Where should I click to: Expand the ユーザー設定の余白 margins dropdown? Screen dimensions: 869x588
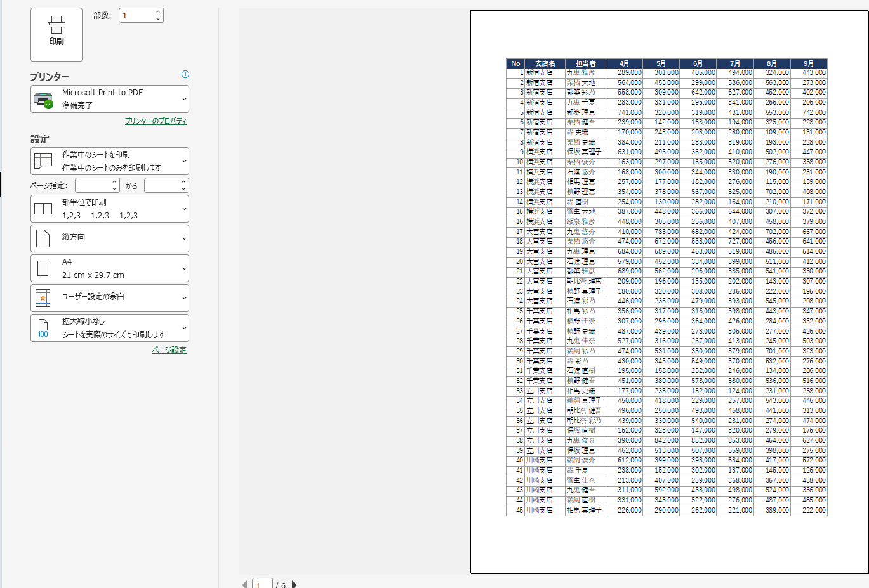110,298
